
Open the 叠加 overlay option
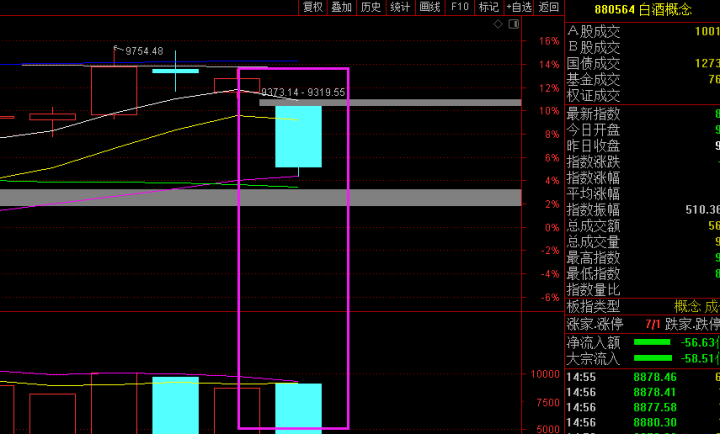coord(342,7)
